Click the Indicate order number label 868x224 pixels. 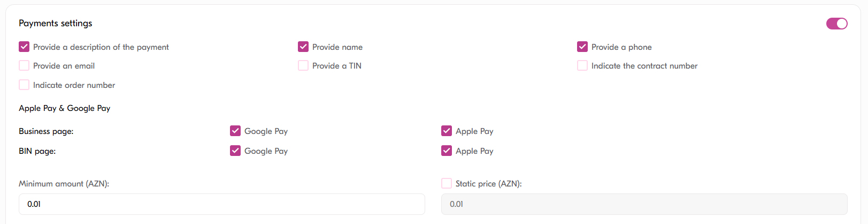(74, 85)
